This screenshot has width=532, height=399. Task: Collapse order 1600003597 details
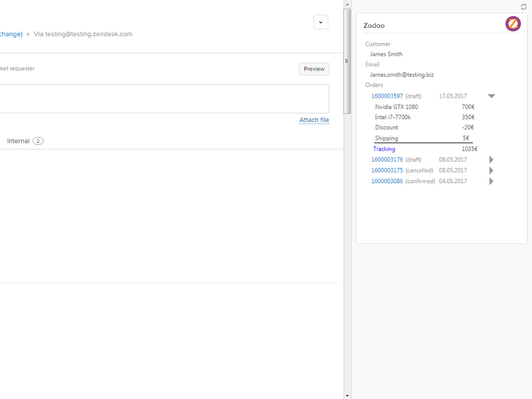coord(491,96)
